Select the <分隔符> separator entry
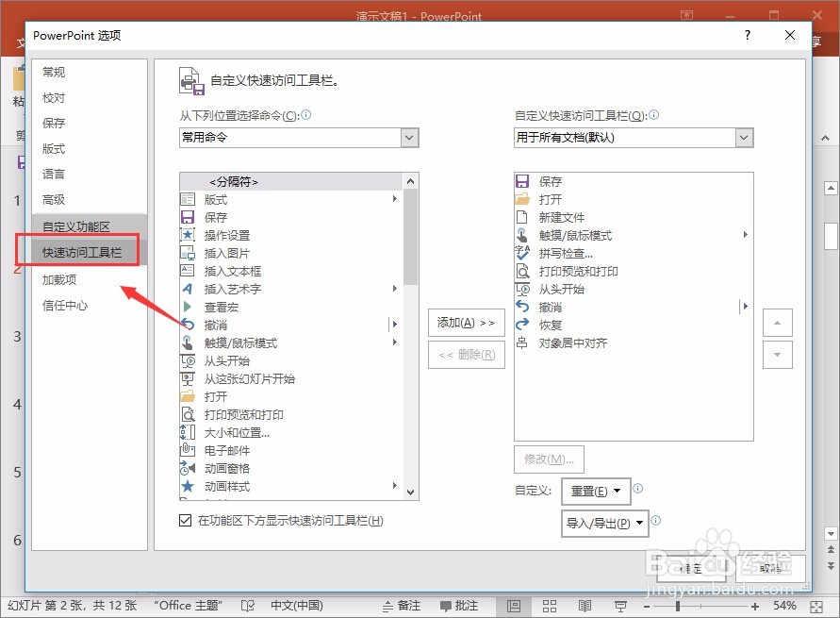The width and height of the screenshot is (840, 618). point(291,182)
